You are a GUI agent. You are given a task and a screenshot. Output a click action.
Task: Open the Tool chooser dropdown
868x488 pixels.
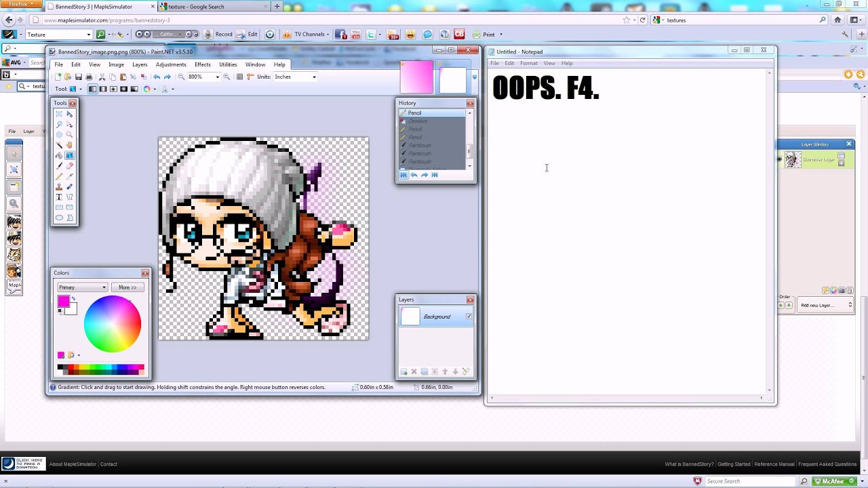click(81, 89)
